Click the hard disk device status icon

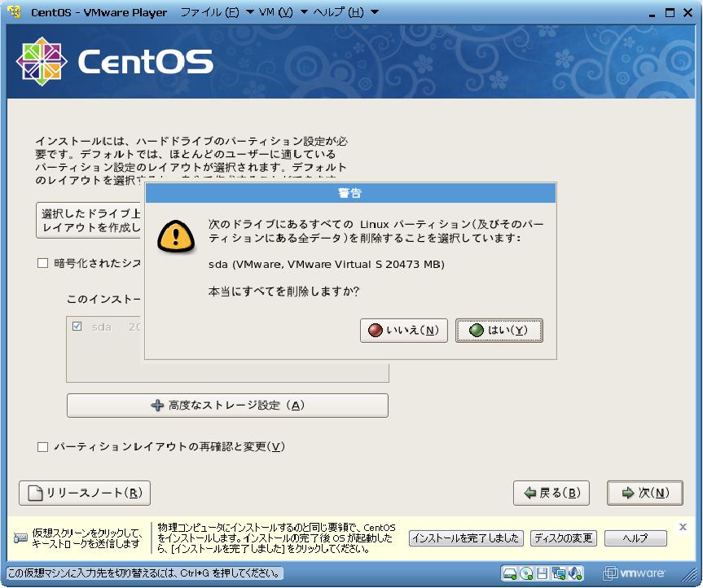510,573
